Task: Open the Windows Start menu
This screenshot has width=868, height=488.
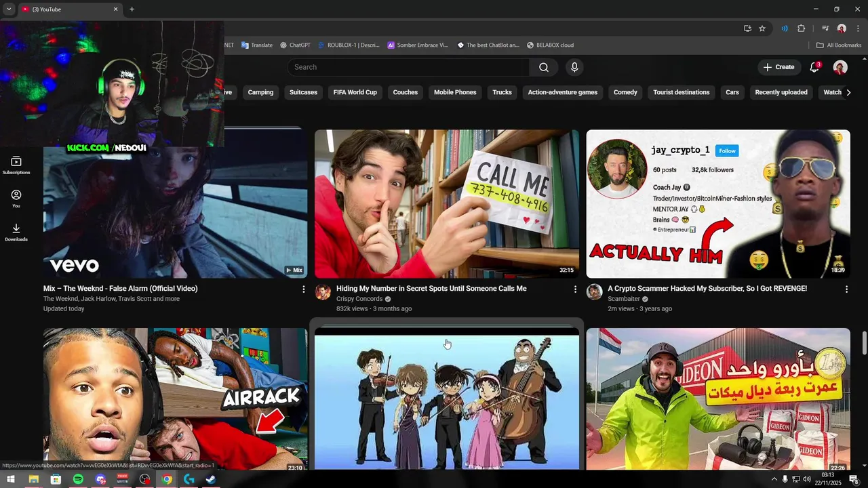Action: point(10,479)
